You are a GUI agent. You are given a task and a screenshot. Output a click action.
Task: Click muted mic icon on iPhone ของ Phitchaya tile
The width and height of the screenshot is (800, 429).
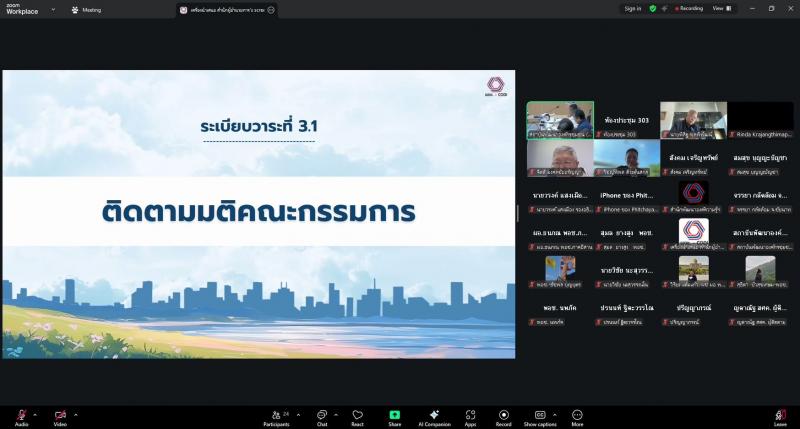point(599,209)
